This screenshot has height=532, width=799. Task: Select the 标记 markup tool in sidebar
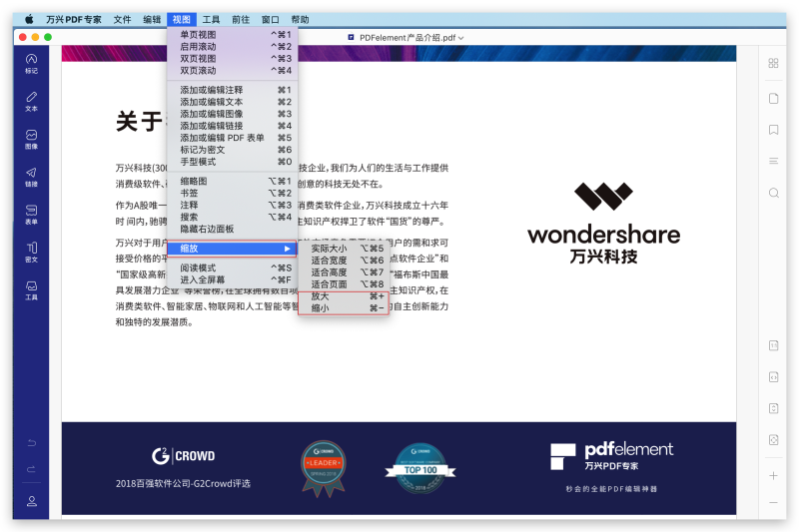pyautogui.click(x=31, y=63)
